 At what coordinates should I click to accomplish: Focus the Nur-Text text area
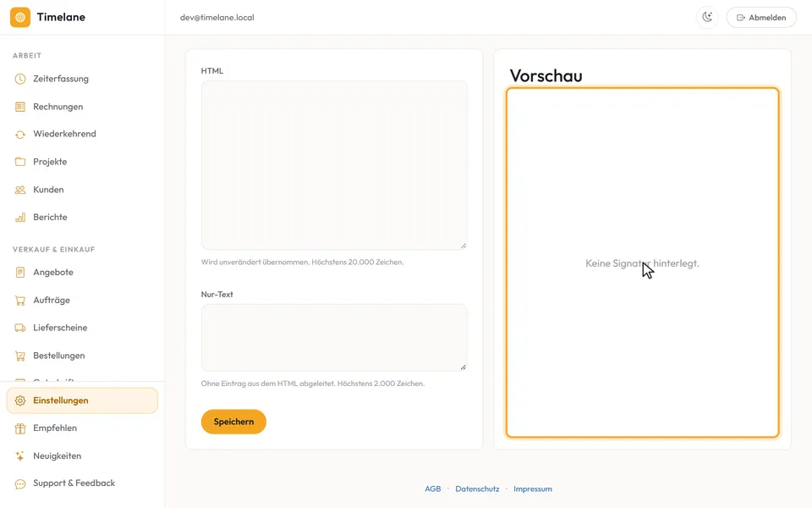pyautogui.click(x=334, y=338)
